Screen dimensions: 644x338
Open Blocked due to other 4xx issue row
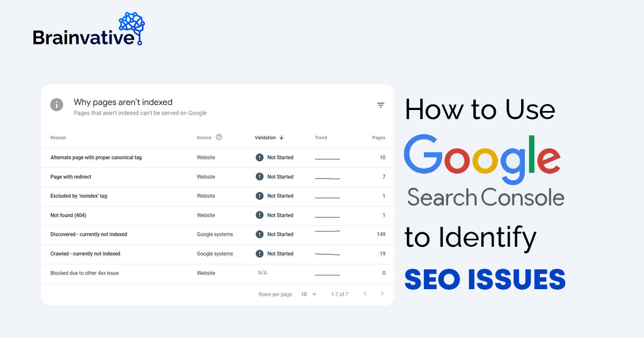pyautogui.click(x=218, y=273)
